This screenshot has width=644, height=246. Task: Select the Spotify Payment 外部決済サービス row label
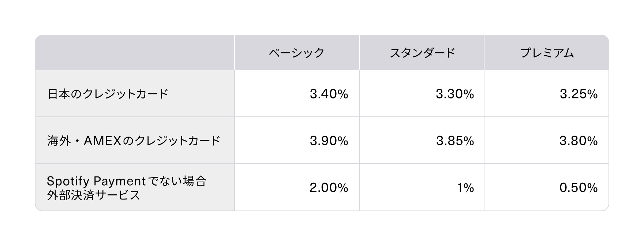[x=127, y=188]
